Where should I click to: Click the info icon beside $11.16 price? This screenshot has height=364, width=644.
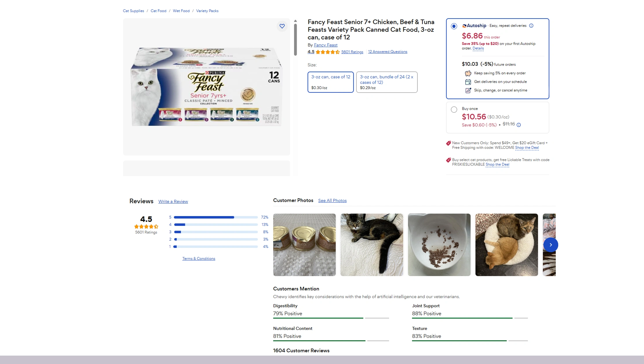(519, 125)
